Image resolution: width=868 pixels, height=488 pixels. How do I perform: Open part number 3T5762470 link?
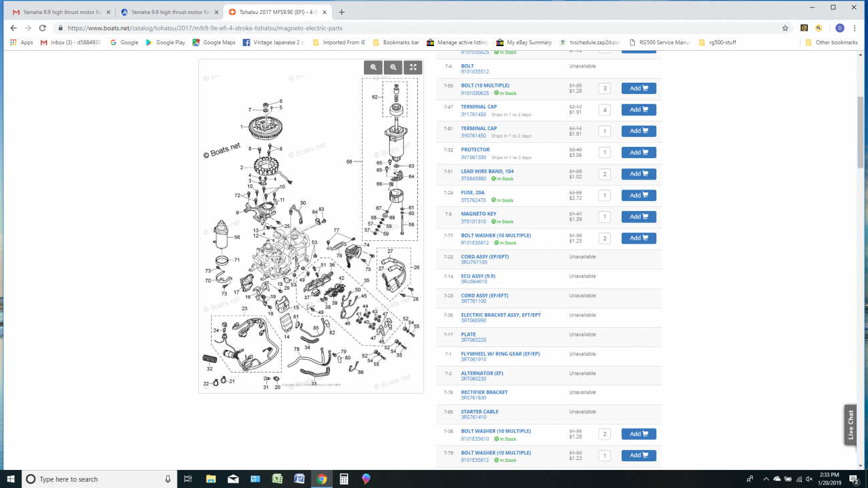pyautogui.click(x=473, y=200)
